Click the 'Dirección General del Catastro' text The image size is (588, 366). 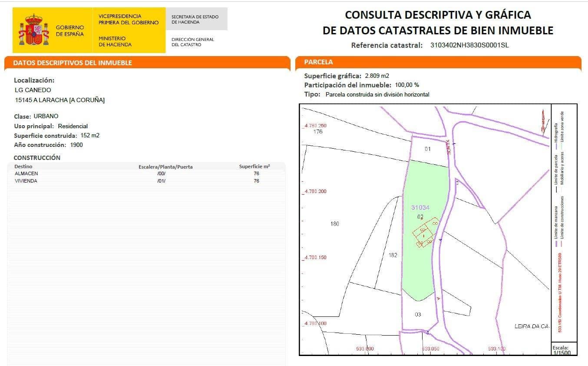[193, 42]
